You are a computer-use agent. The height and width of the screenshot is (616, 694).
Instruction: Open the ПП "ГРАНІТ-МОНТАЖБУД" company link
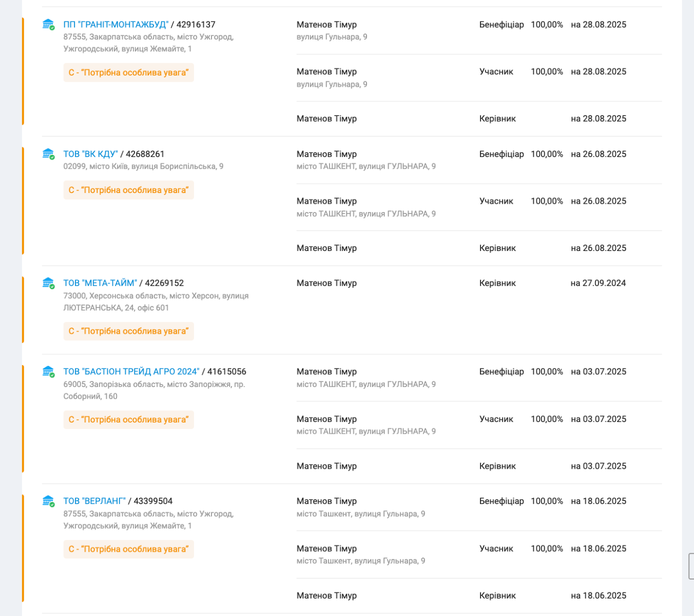tap(116, 25)
